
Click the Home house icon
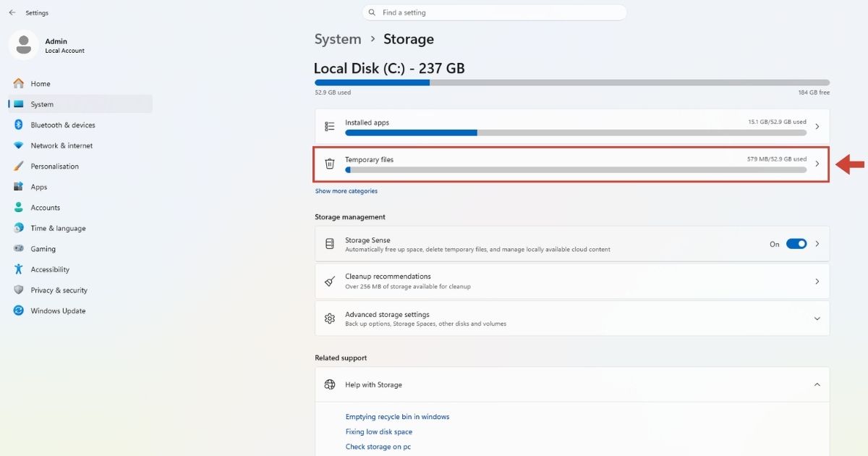tap(19, 83)
